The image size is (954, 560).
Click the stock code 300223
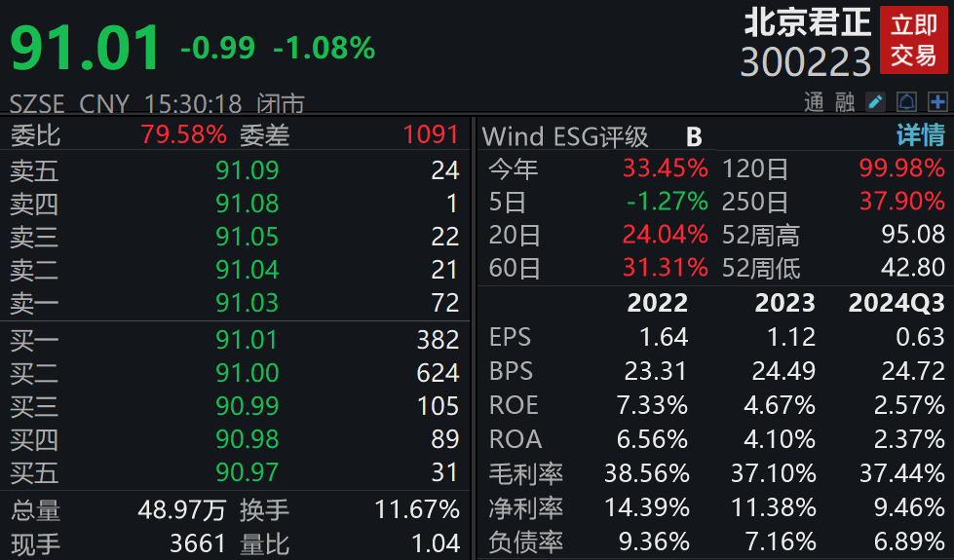[x=806, y=62]
